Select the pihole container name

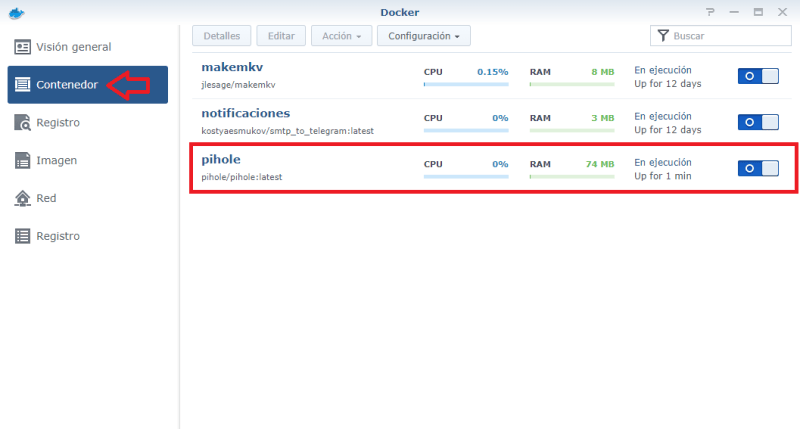221,160
